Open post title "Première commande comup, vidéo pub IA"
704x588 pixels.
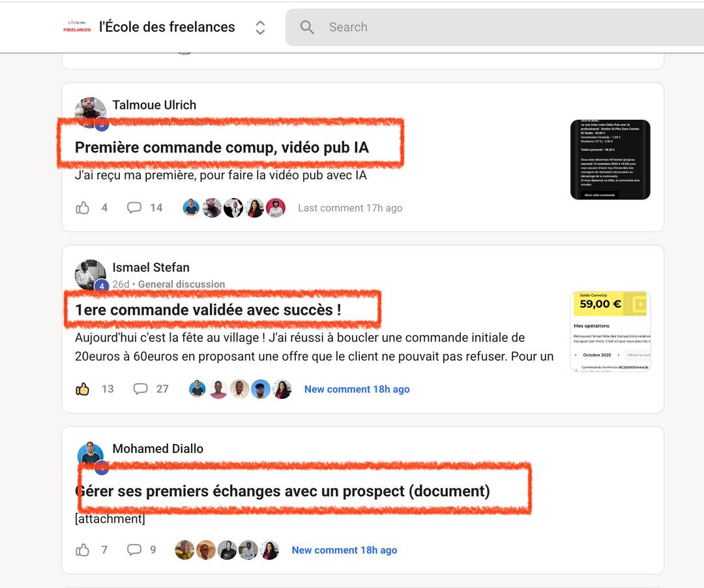point(222,148)
